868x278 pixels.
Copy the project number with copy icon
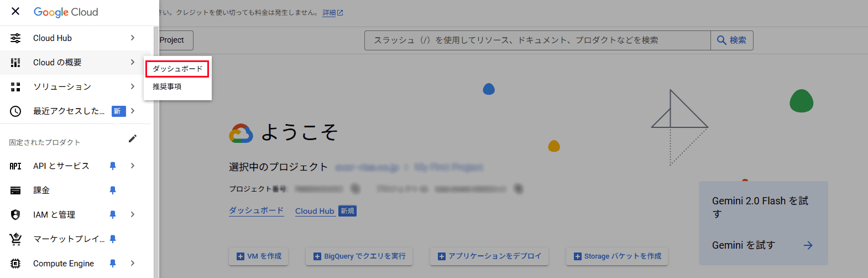[355, 189]
